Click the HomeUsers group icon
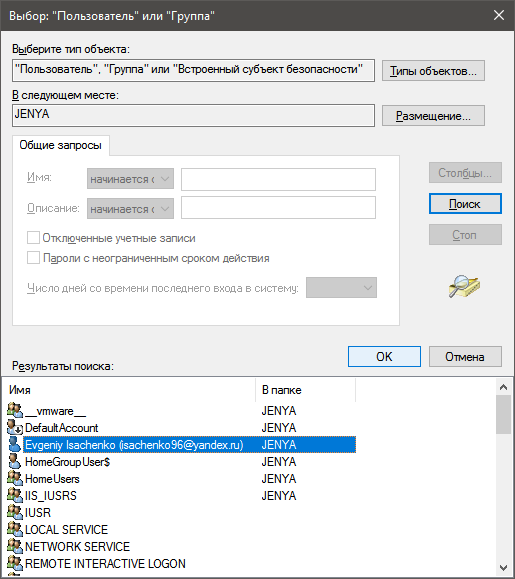 [x=15, y=479]
